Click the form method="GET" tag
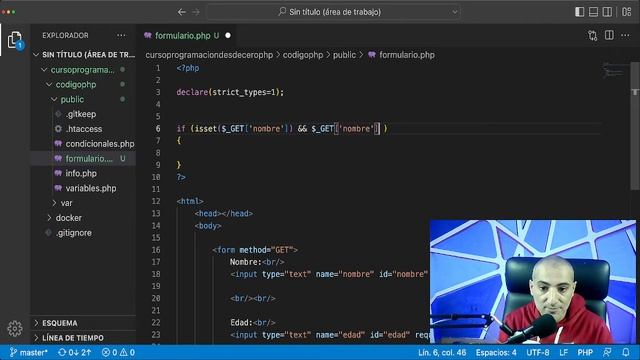This screenshot has width=640, height=360. point(255,250)
